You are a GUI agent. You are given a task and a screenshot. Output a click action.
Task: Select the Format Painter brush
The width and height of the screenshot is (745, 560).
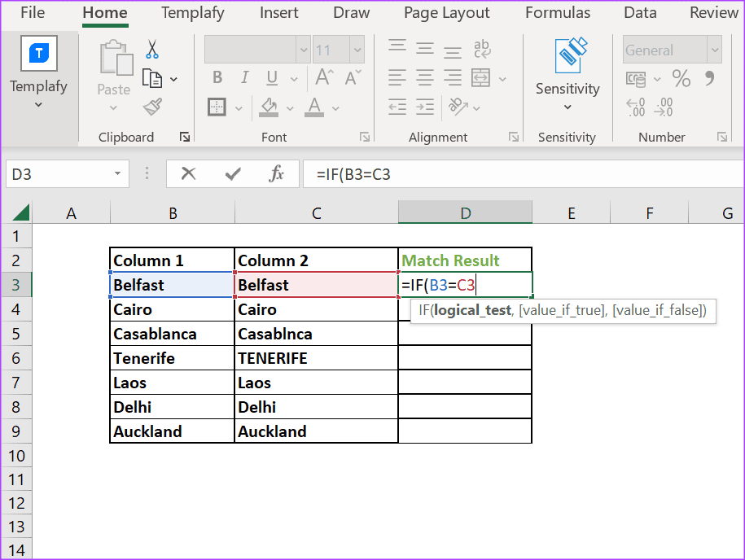152,107
